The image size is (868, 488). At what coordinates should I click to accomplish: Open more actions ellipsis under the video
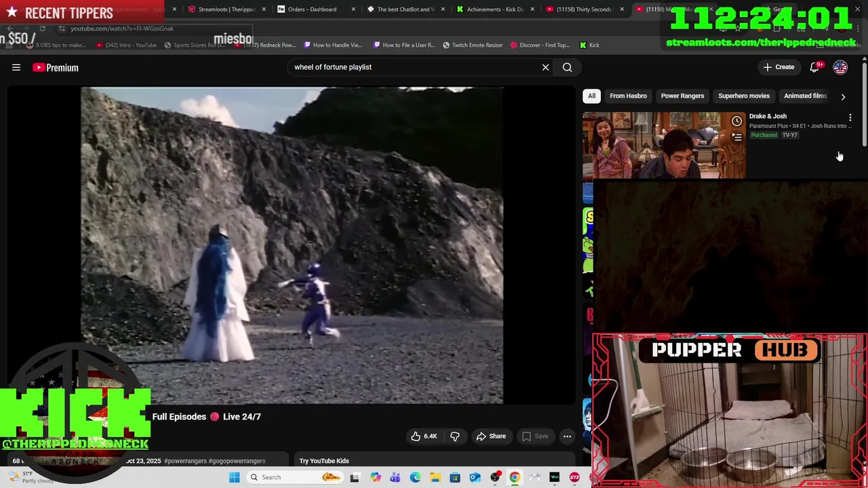[x=567, y=436]
